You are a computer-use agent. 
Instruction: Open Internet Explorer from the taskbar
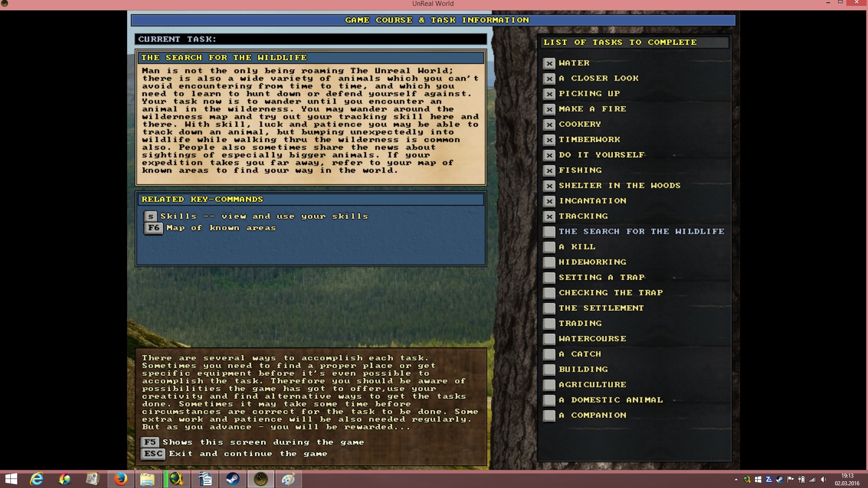click(x=37, y=479)
